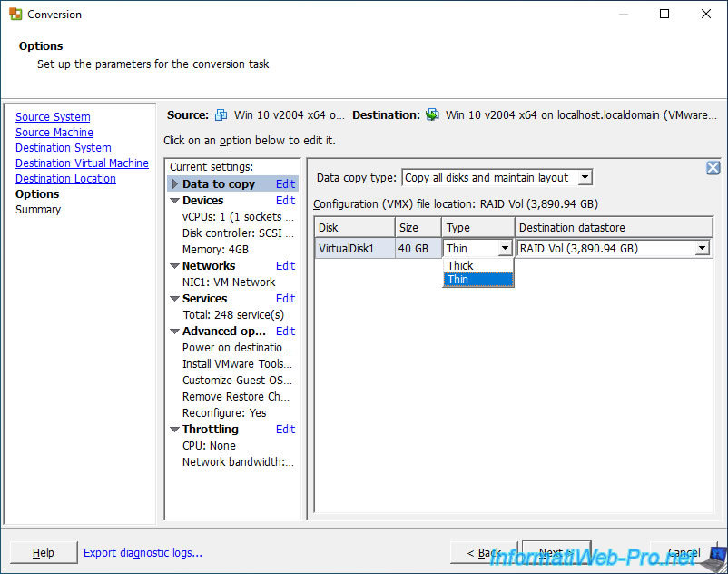Go to the Destination Virtual Machine step
This screenshot has height=574, width=728.
(83, 163)
